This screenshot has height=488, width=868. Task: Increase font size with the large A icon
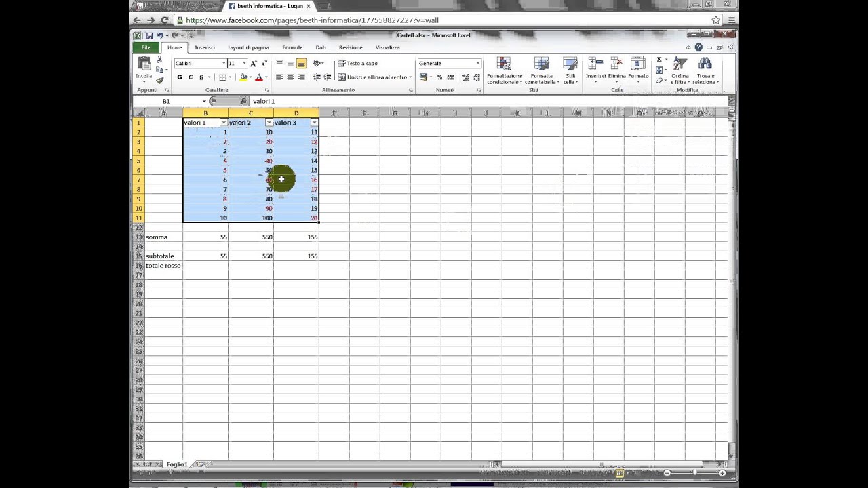(253, 63)
